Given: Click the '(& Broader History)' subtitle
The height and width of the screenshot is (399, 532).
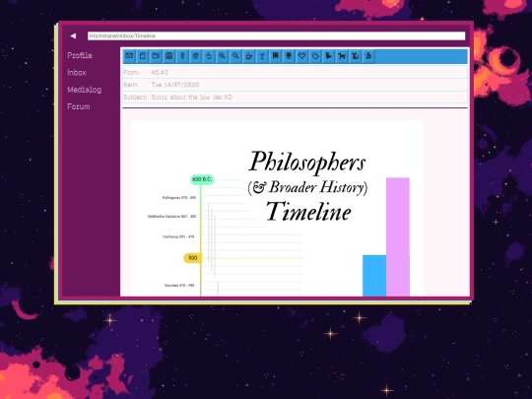Looking at the screenshot, I should [x=307, y=187].
